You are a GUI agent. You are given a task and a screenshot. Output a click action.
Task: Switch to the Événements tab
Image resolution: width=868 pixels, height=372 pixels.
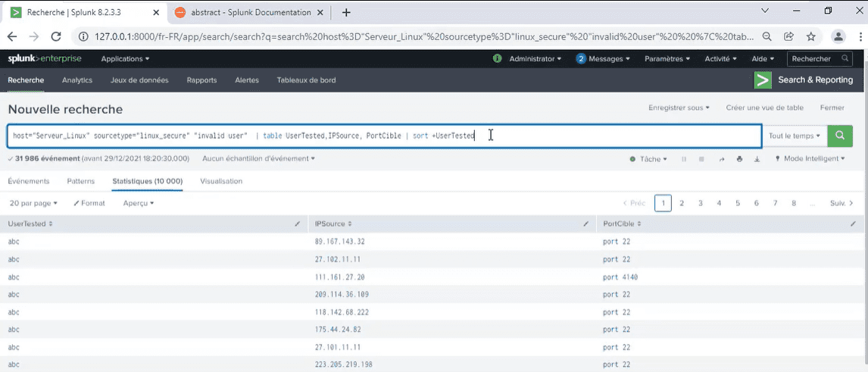click(x=29, y=181)
